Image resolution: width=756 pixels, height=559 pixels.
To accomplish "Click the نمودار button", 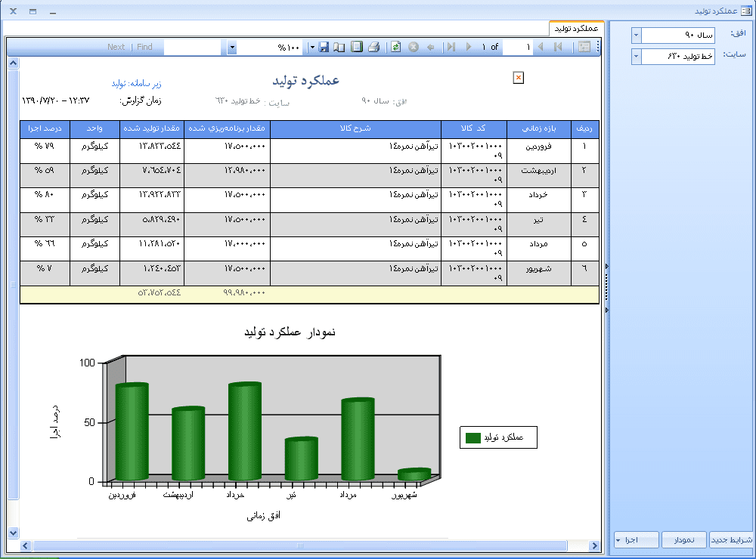I will [684, 540].
